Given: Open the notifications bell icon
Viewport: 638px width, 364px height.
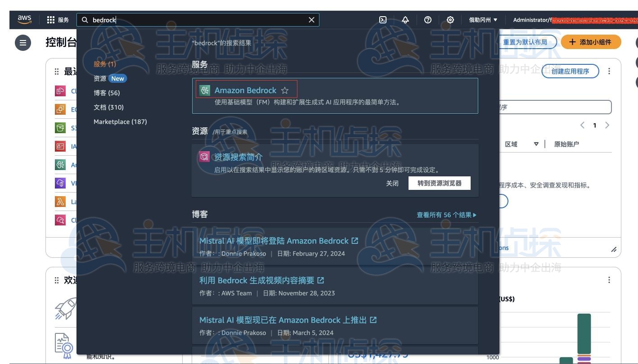Looking at the screenshot, I should 405,20.
